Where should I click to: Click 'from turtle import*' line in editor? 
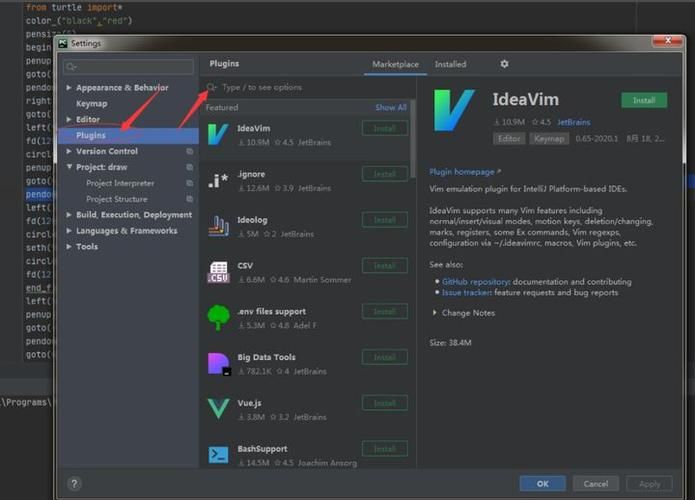74,8
